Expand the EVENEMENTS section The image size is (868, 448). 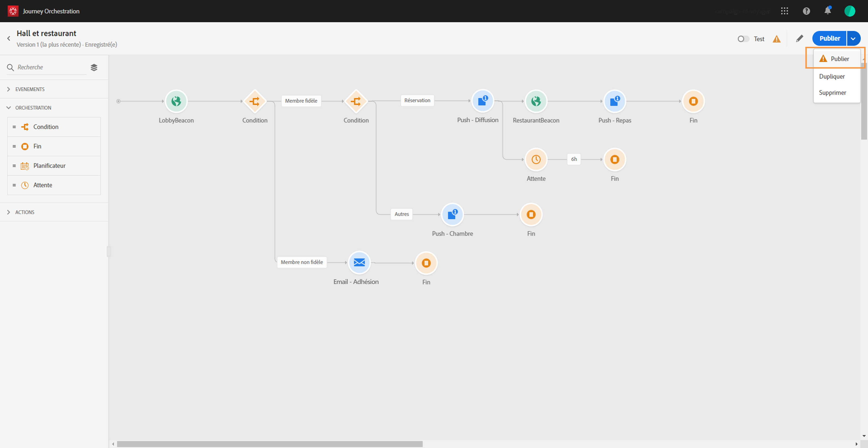pos(30,89)
